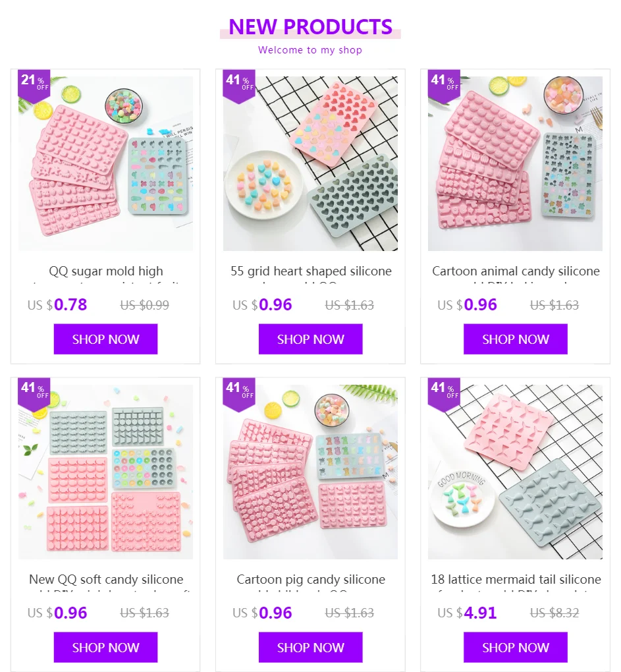Open the 55 grid heart shaped mold image
Viewport: 621px width, 672px height.
click(x=311, y=163)
